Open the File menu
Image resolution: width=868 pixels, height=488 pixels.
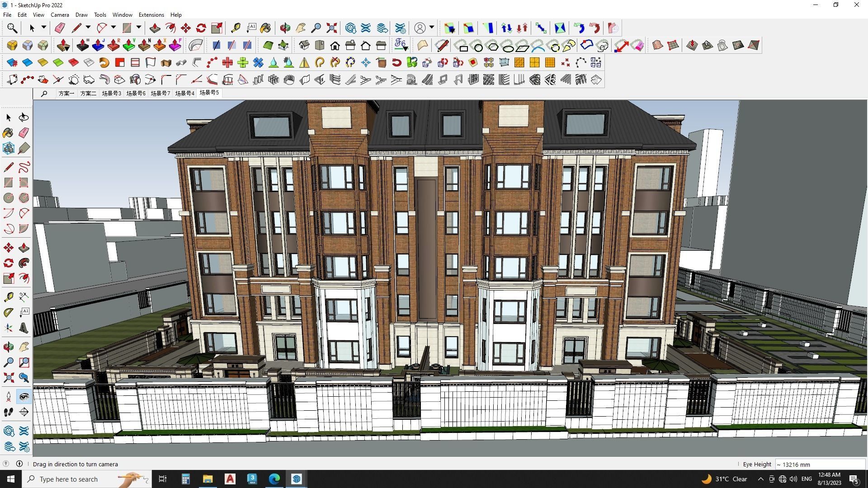point(7,15)
